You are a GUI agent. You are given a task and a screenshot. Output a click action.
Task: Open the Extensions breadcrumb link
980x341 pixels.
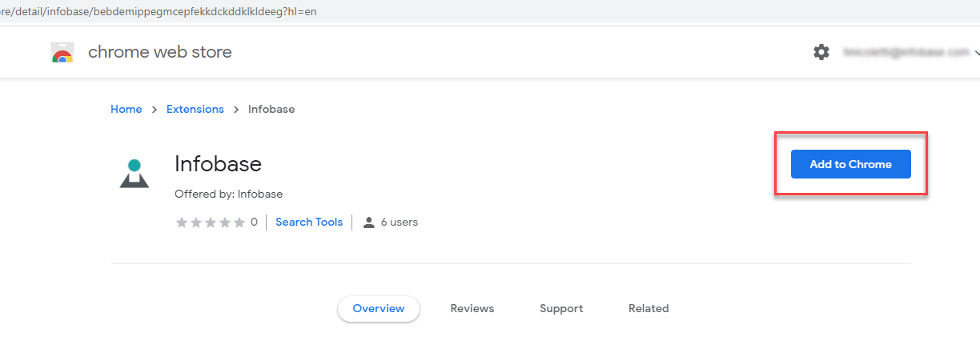(195, 109)
